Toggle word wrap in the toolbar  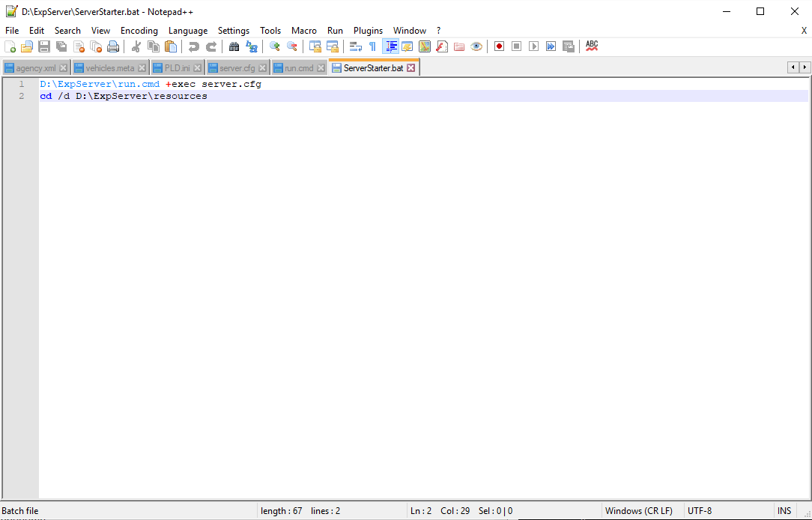pyautogui.click(x=356, y=46)
